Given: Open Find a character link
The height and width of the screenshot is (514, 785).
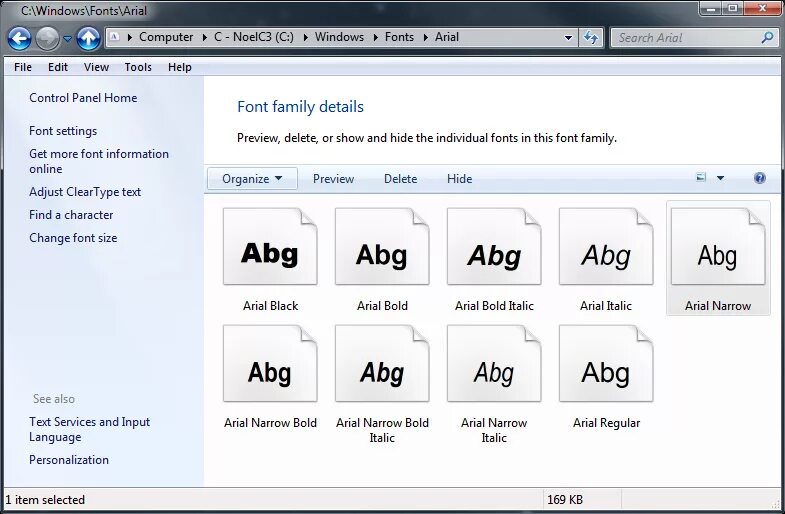Looking at the screenshot, I should point(71,215).
